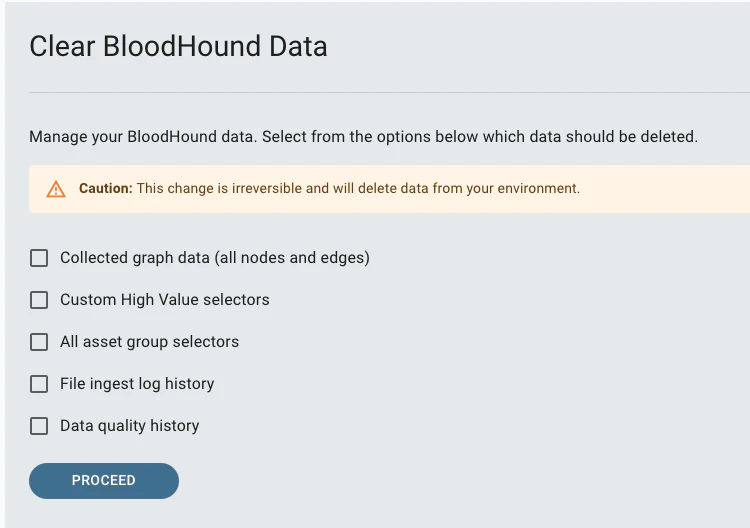The height and width of the screenshot is (528, 750).
Task: Enable the Collected graph data checkbox
Action: [x=39, y=258]
